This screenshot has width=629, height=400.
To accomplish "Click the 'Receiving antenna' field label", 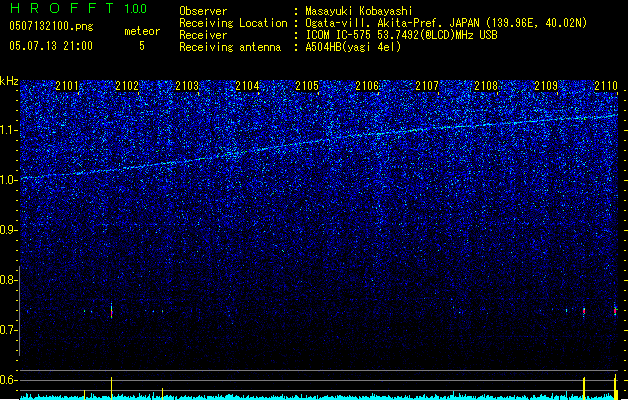I will (x=230, y=47).
